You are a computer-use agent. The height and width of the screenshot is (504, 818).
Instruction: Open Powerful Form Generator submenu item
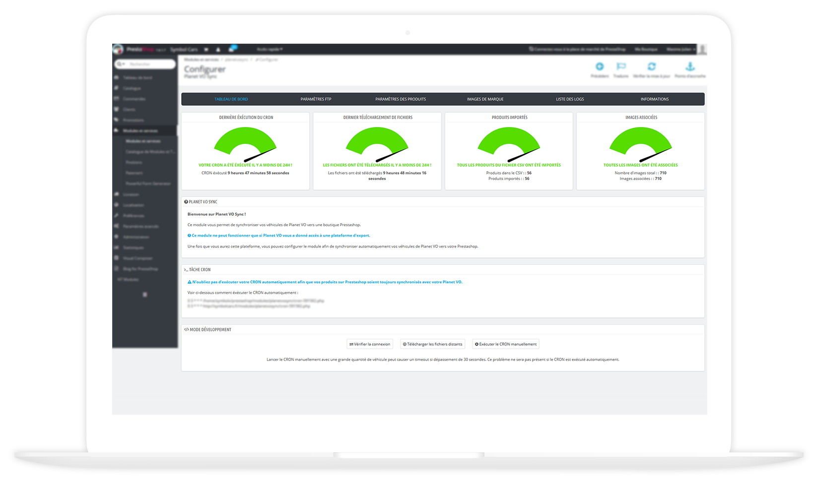coord(148,184)
